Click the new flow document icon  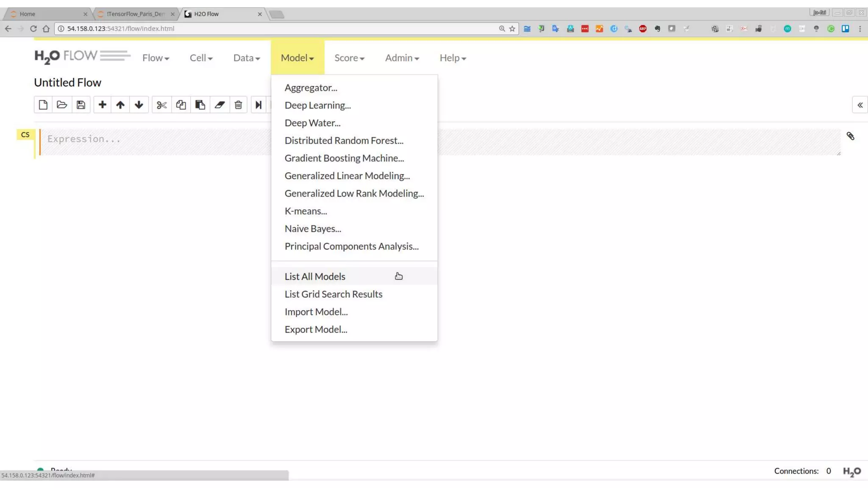tap(43, 105)
